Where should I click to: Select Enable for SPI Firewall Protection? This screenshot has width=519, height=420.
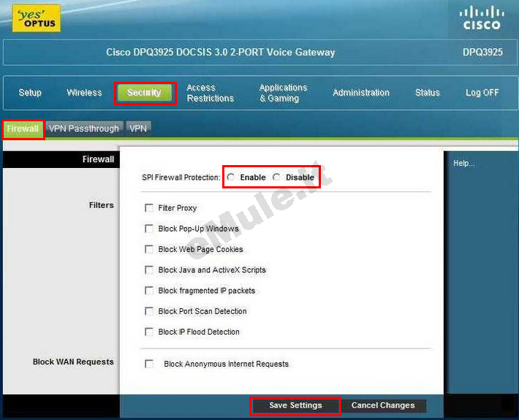coord(231,177)
